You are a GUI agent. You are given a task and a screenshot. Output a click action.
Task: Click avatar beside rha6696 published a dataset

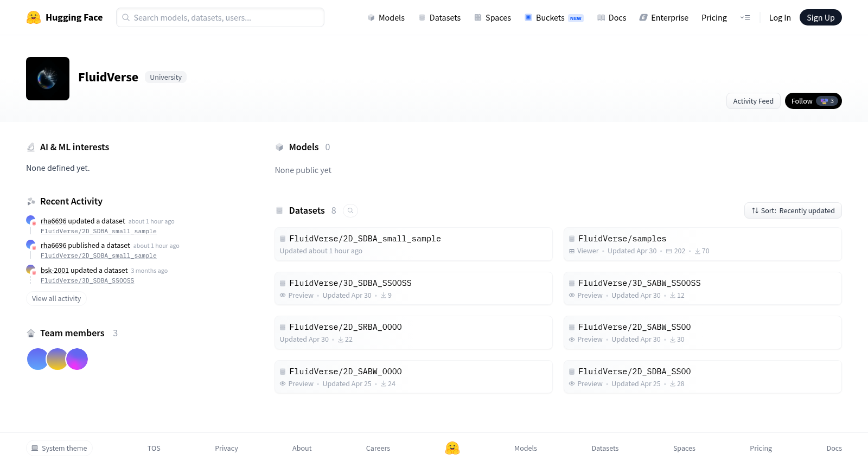(x=31, y=245)
